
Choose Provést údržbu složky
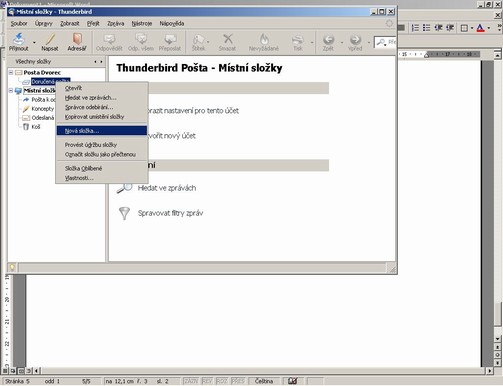102,145
